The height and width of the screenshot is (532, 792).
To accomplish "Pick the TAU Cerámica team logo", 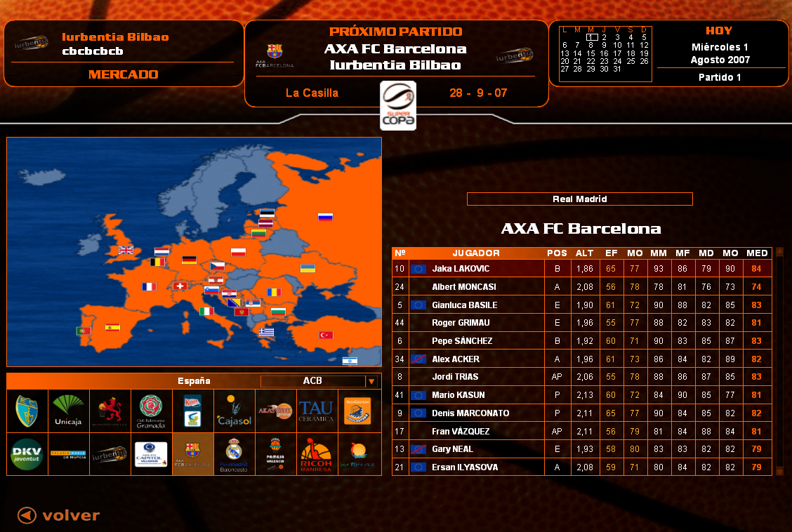I will (316, 411).
